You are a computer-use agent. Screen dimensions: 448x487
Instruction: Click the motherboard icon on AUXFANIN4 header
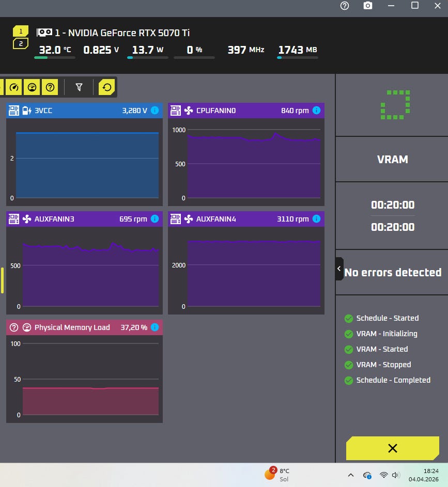pyautogui.click(x=176, y=219)
